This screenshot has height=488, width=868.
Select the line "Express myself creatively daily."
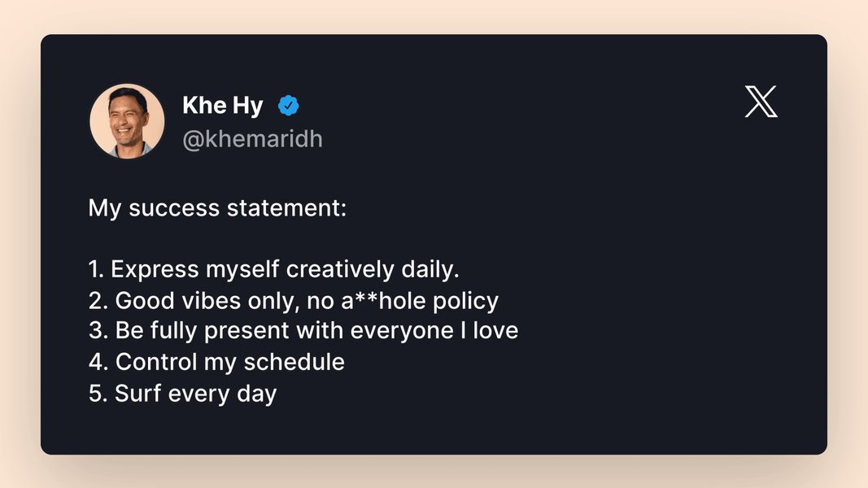[x=274, y=269]
